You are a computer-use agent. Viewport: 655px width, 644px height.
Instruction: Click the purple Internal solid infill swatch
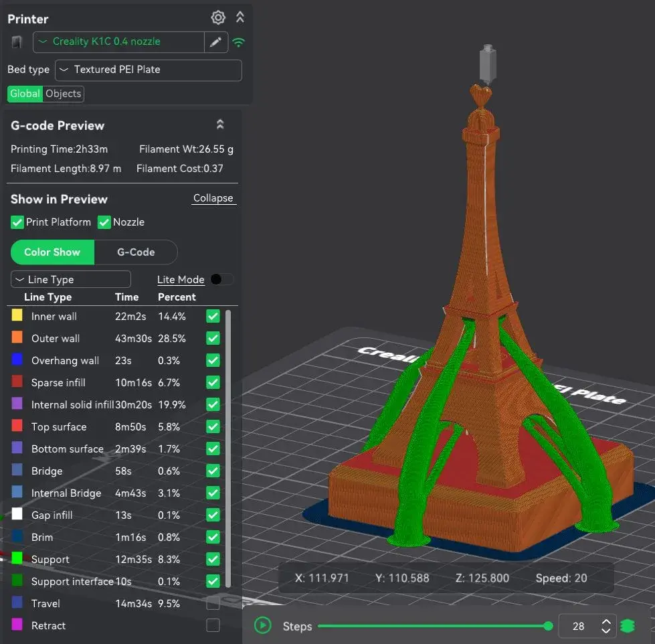tap(17, 404)
